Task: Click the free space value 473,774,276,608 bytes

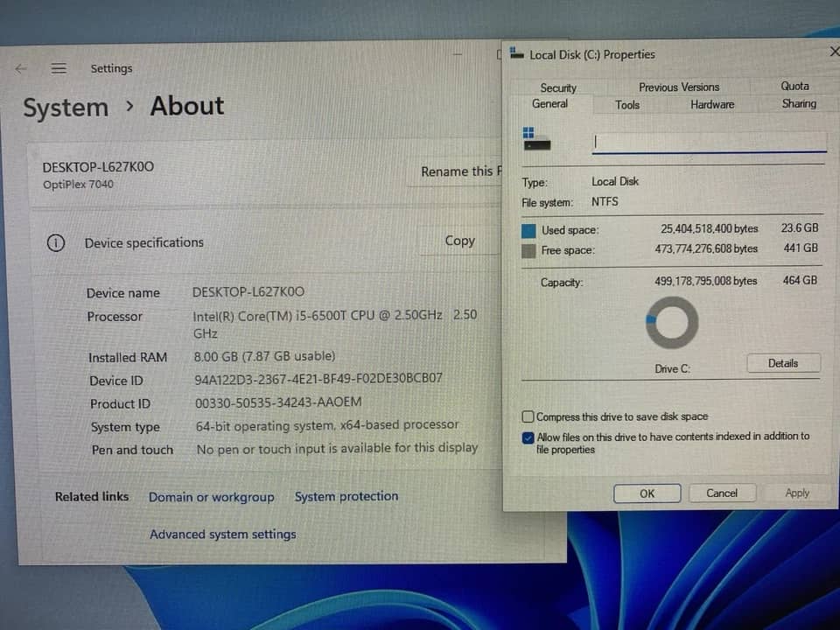Action: (705, 249)
